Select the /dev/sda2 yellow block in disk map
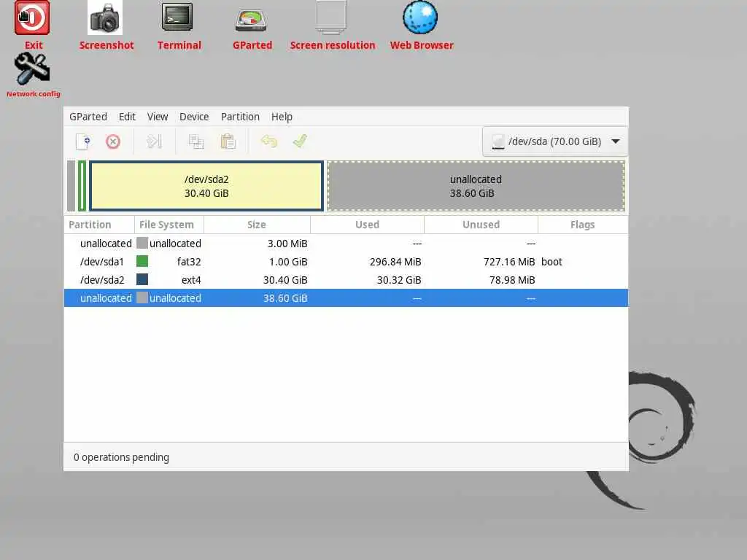The image size is (747, 560). (x=206, y=186)
